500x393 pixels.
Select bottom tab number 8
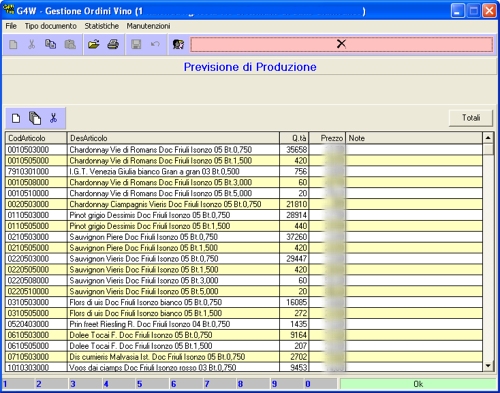[x=254, y=384]
